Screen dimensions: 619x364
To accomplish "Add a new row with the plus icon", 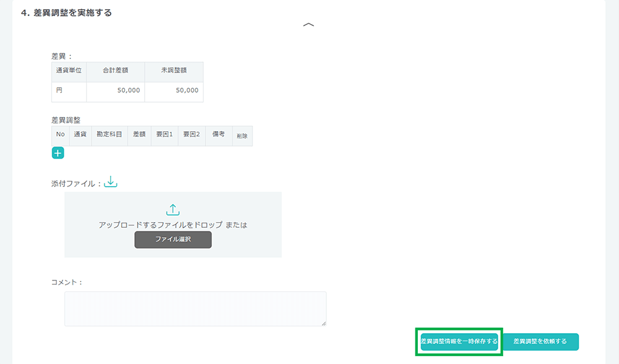I will (58, 153).
